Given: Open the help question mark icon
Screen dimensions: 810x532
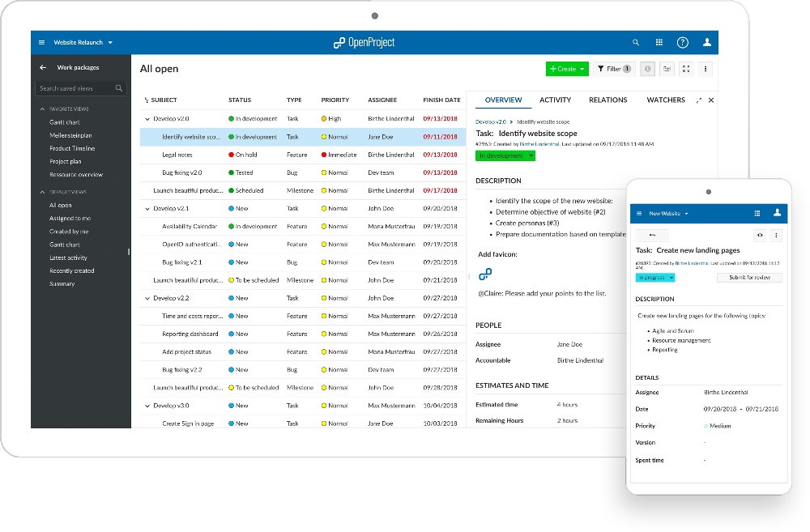Looking at the screenshot, I should pos(683,42).
